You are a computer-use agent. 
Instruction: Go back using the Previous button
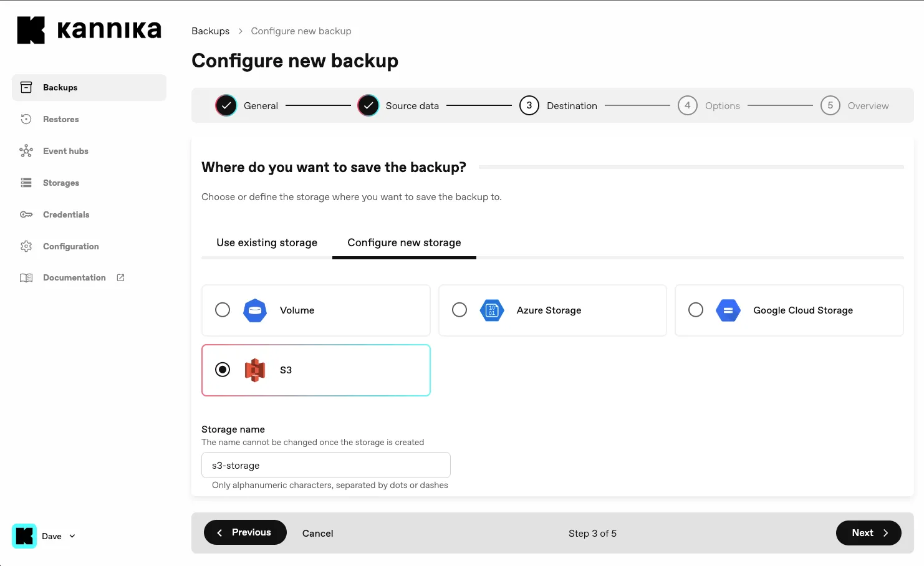245,532
